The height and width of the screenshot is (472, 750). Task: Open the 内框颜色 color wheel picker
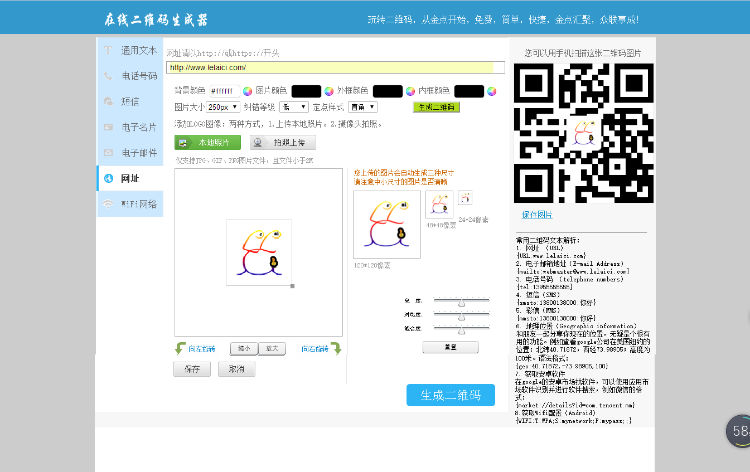click(x=491, y=91)
